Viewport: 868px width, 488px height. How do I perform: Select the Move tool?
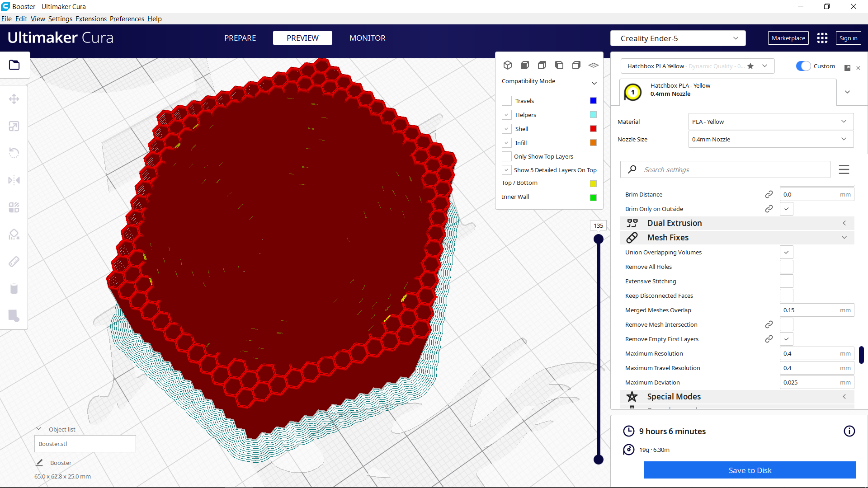(14, 99)
